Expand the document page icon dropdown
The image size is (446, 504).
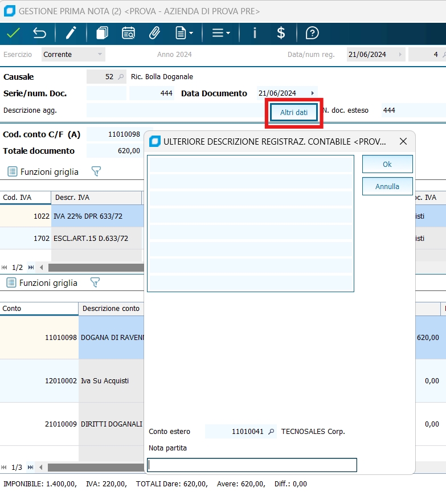tap(184, 33)
